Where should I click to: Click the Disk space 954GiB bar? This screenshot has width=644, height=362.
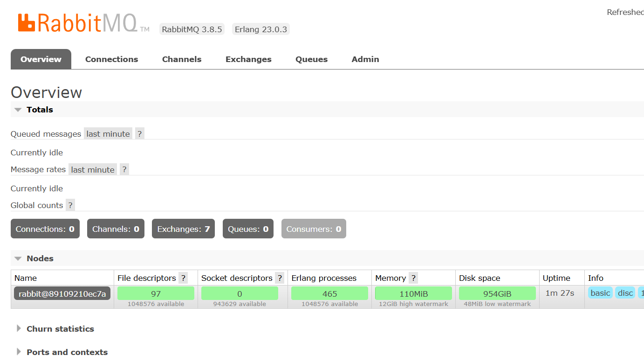click(x=497, y=293)
